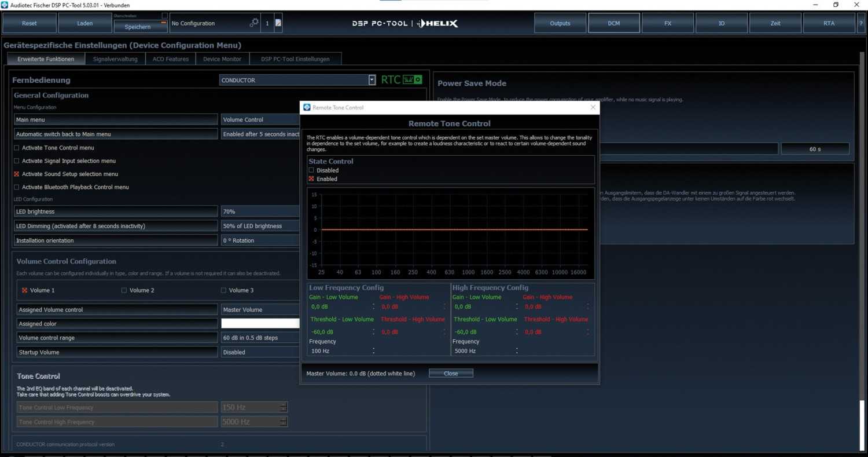The width and height of the screenshot is (868, 457).
Task: Click the Fernbedienung heading text
Action: coord(41,80)
